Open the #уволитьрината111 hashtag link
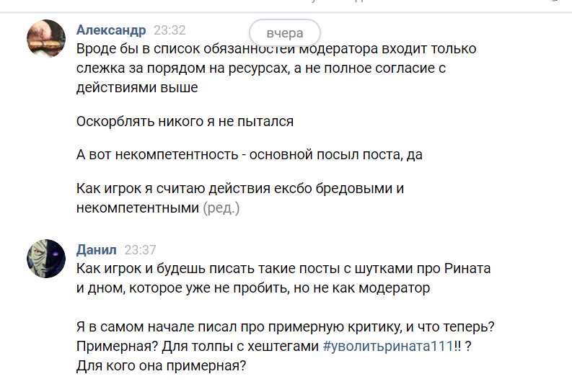 388,346
